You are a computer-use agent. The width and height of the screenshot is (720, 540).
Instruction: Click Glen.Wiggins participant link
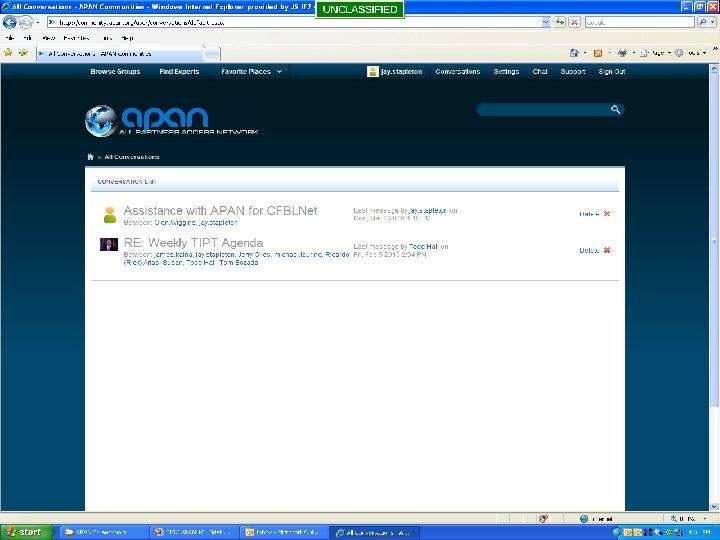[x=174, y=222]
